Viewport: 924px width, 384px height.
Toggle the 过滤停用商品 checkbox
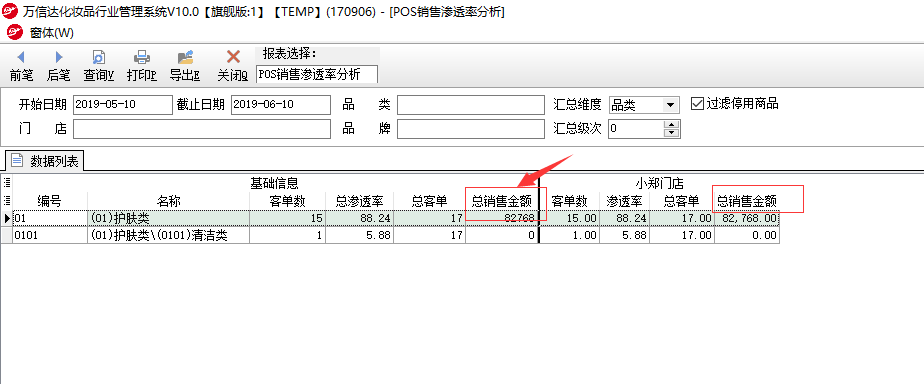(x=698, y=104)
